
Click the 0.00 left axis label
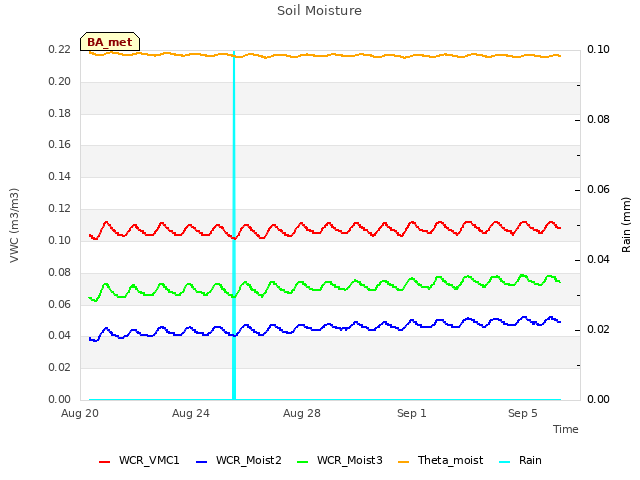60,399
